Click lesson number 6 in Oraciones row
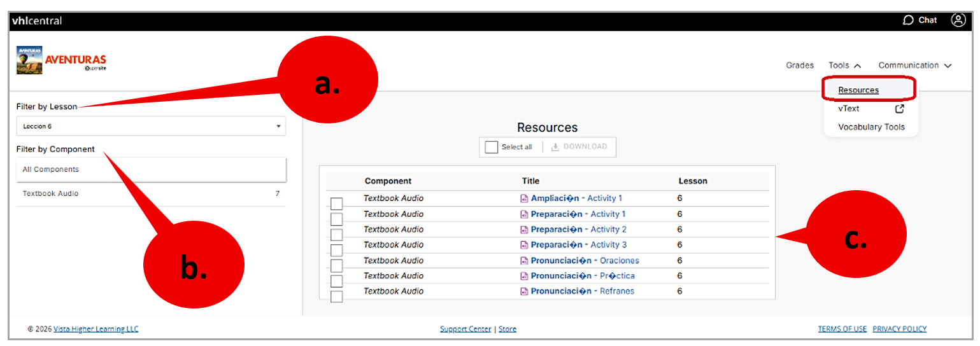This screenshot has height=346, width=980. [680, 261]
